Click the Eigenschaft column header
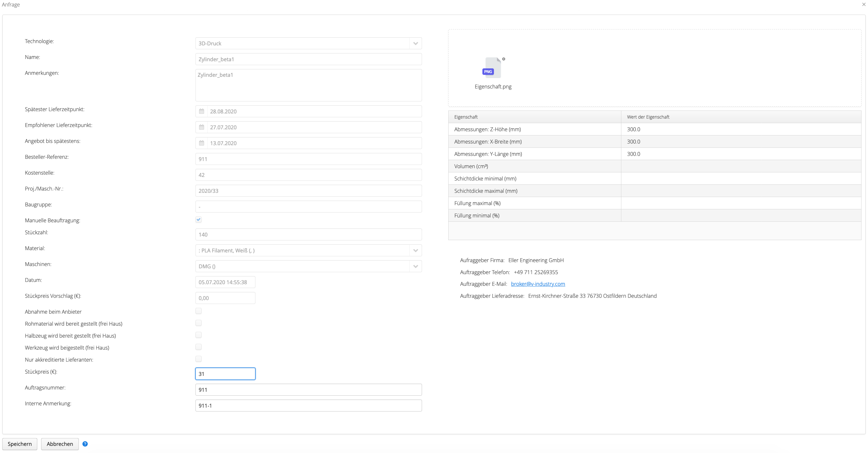The height and width of the screenshot is (453, 868). point(535,117)
